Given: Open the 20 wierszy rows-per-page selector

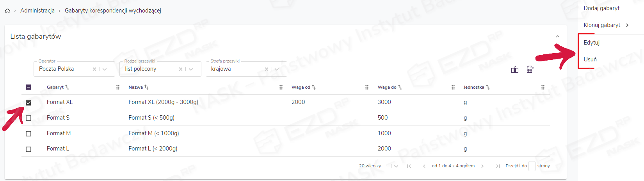Looking at the screenshot, I should (396, 166).
